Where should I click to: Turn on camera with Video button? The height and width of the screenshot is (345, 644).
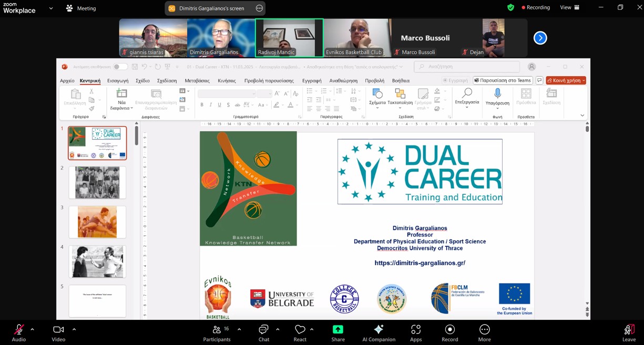(x=58, y=330)
